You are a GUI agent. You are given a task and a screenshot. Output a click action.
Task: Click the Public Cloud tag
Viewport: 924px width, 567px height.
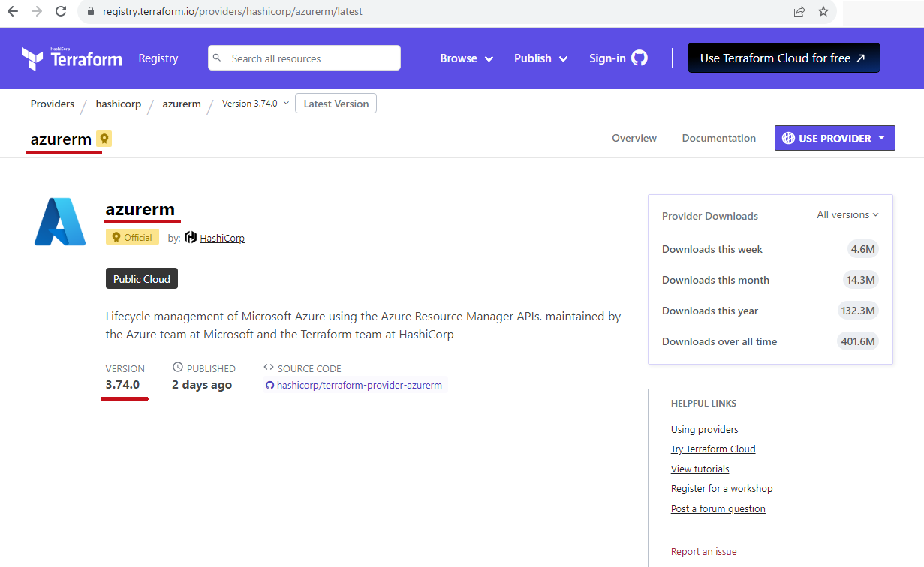[x=142, y=279]
